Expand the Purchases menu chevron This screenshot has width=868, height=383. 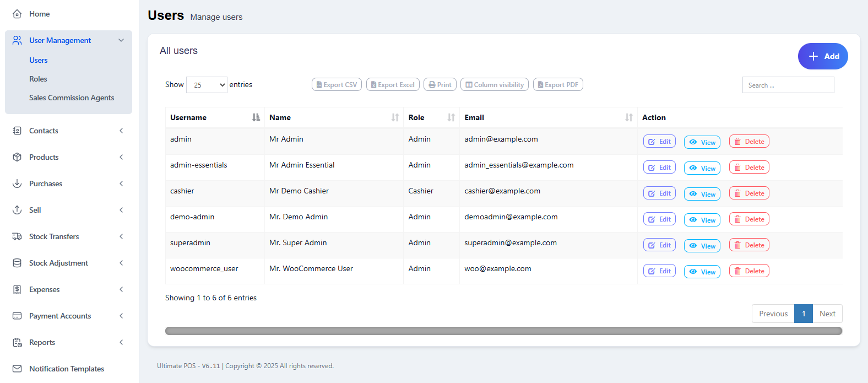[121, 184]
